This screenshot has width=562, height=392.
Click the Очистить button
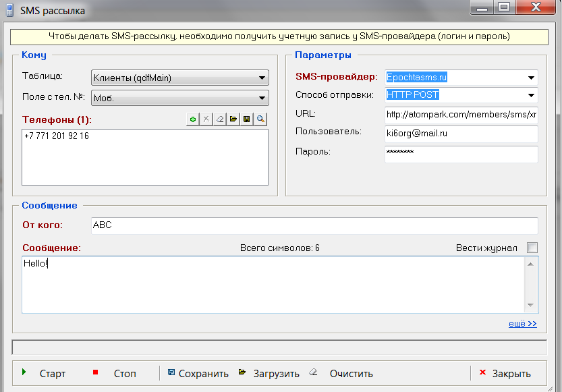click(342, 373)
